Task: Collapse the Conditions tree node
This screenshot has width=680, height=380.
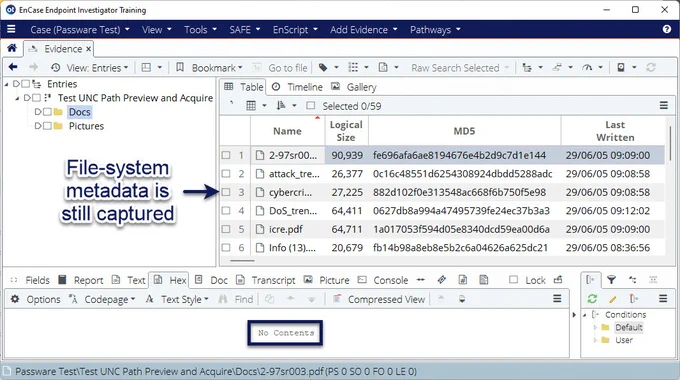Action: 585,314
